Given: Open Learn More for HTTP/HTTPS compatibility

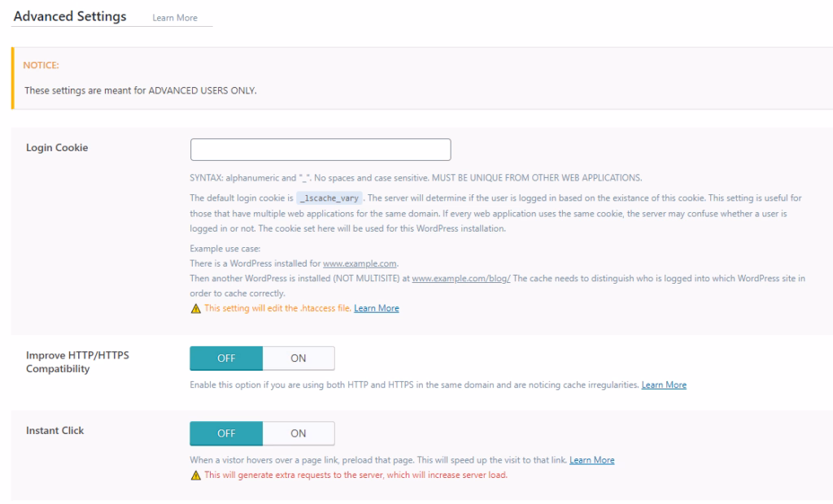Looking at the screenshot, I should pyautogui.click(x=664, y=385).
